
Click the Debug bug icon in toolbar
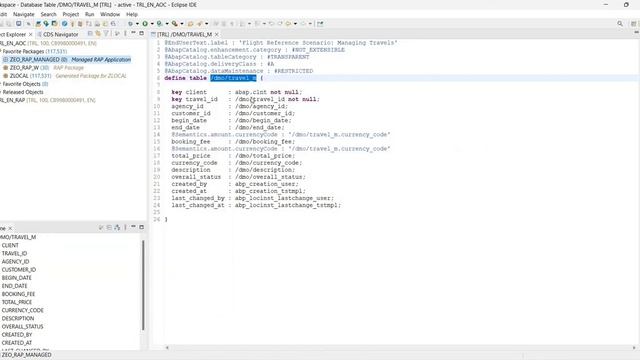130,24
